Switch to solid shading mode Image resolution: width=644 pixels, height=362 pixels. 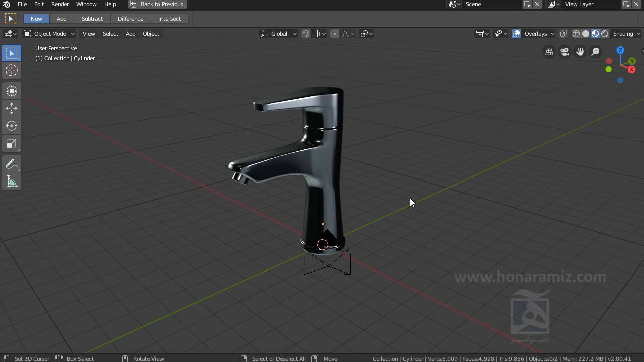pyautogui.click(x=586, y=34)
